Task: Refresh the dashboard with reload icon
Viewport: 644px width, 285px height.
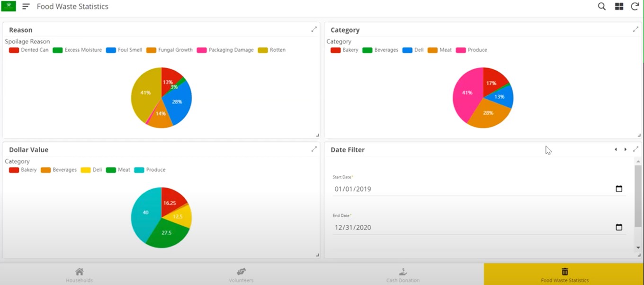Action: [635, 7]
